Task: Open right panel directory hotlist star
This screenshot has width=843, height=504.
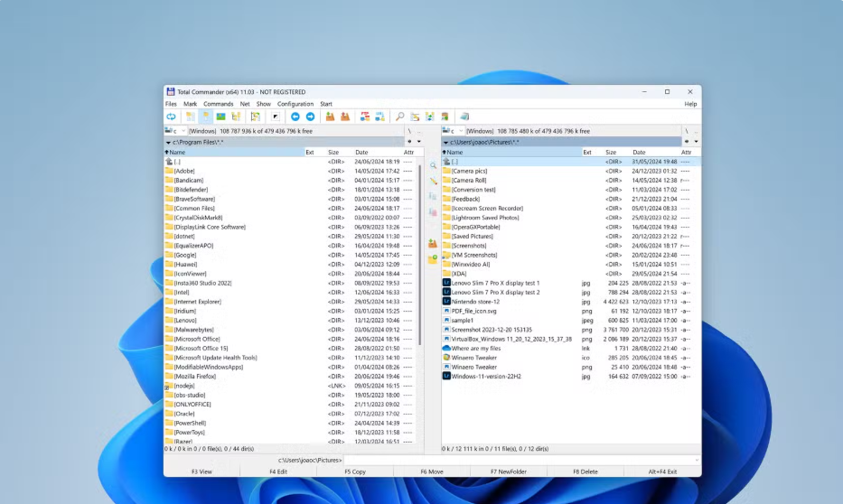Action: point(687,142)
